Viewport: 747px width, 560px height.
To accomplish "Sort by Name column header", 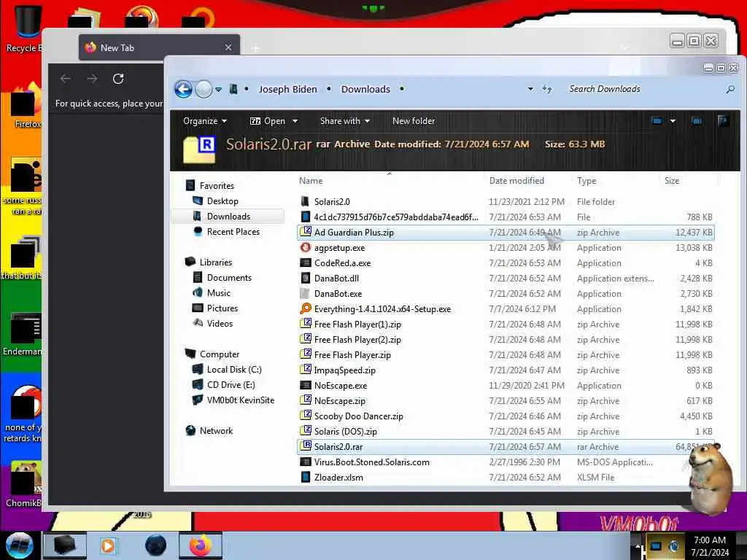I will tap(311, 181).
